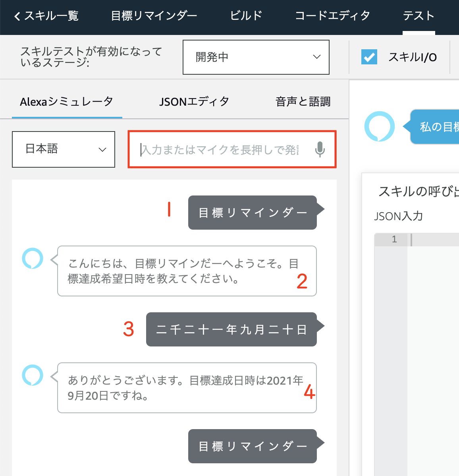Click the JSON入力 label
This screenshot has height=476, width=459.
click(398, 216)
